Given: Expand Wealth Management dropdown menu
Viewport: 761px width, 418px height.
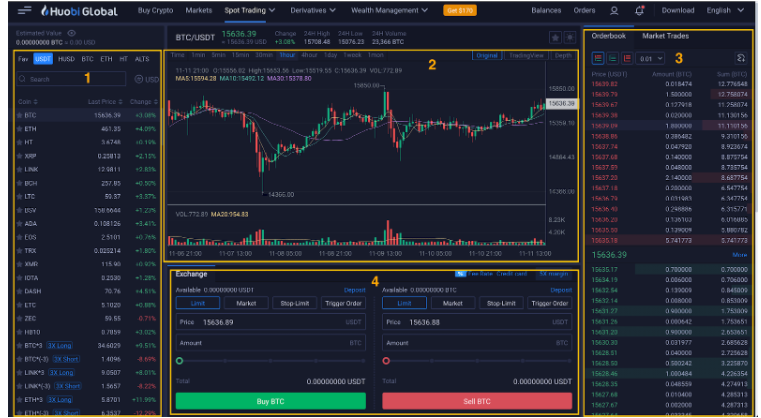Looking at the screenshot, I should (390, 10).
